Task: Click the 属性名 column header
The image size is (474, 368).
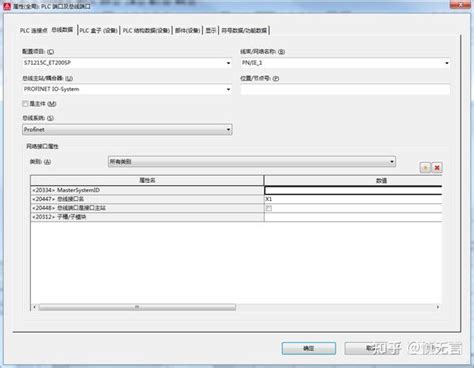Action: point(147,180)
